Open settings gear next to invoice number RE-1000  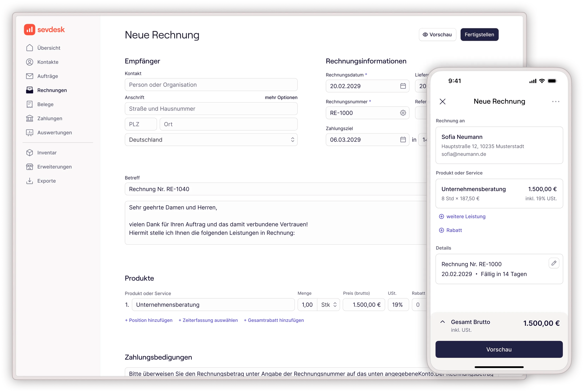(403, 113)
